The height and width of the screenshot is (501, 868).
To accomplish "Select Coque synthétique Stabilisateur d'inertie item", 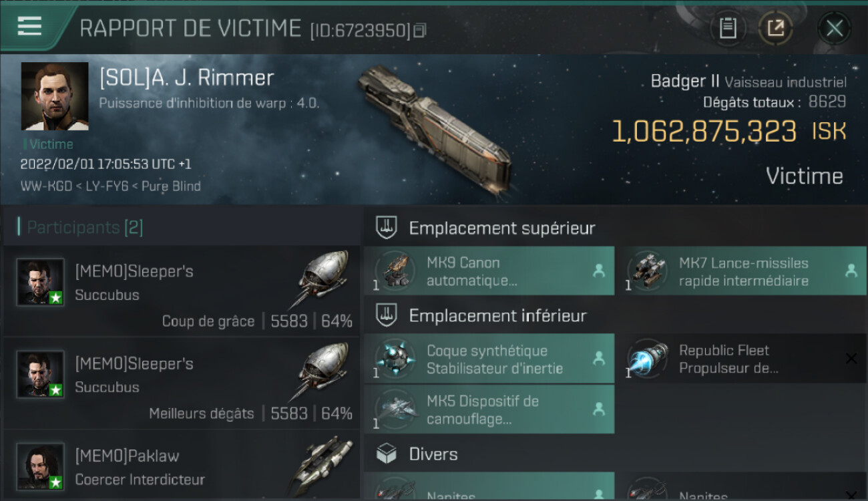I will pyautogui.click(x=489, y=359).
